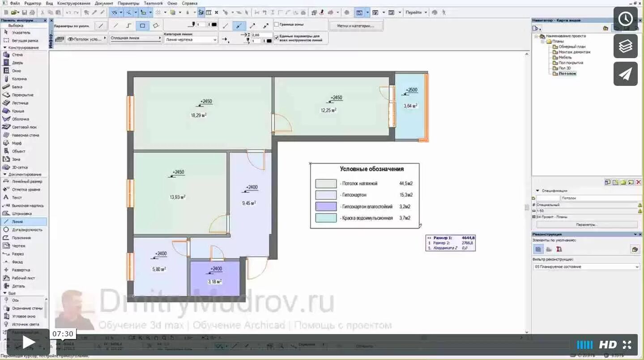Image resolution: width=644 pixels, height=360 pixels.
Task: Click the Метки и категории button
Action: (x=356, y=25)
